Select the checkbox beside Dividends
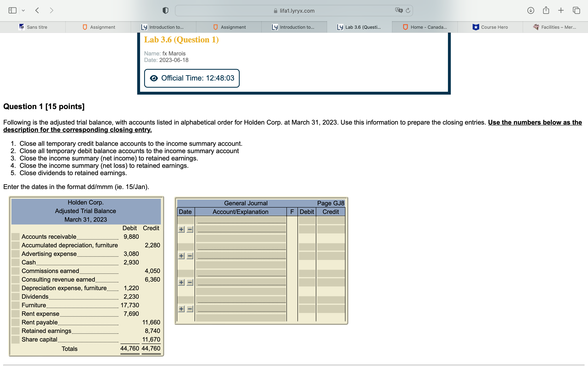 [x=15, y=296]
